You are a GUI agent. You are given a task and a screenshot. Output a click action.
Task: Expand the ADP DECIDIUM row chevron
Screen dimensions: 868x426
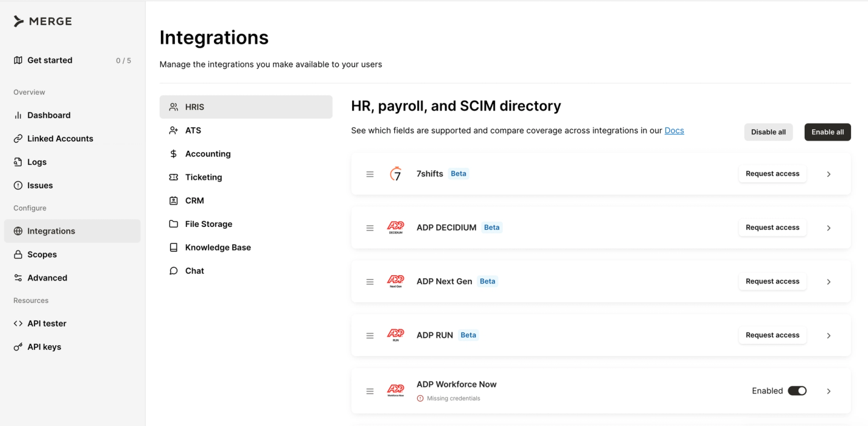coord(829,228)
